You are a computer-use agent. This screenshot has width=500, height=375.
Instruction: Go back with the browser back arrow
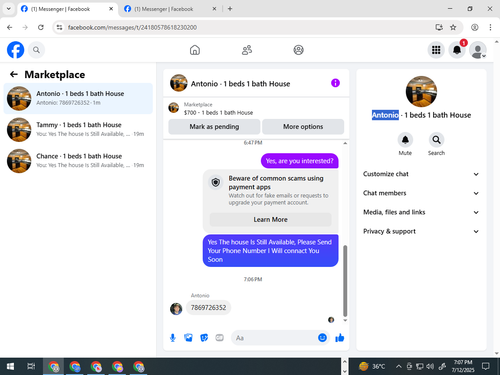[10, 27]
